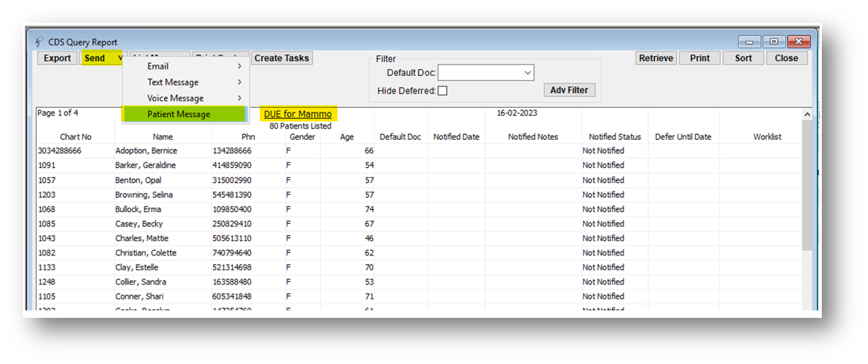Maximize the CDS Query Report window

point(774,42)
